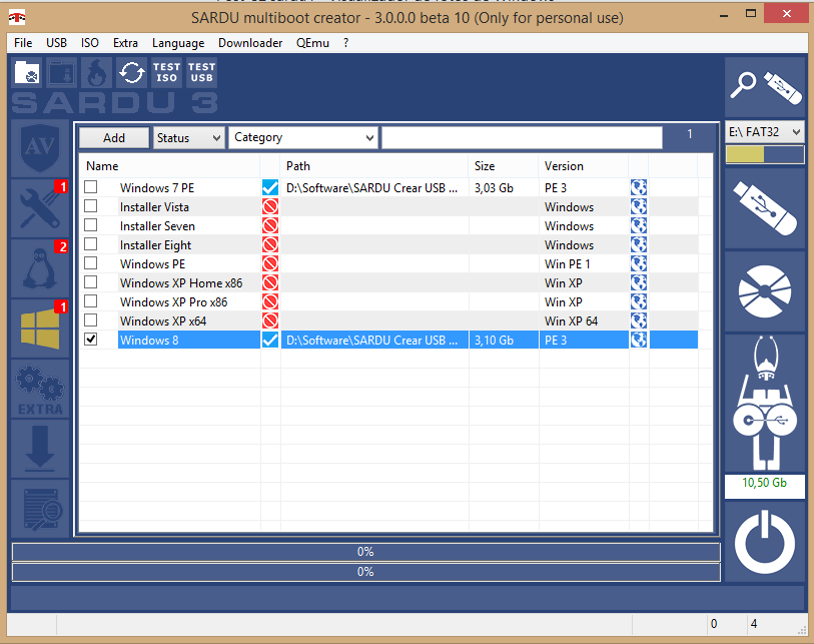Open the ? help menu
Screen dimensions: 814x644
point(346,43)
